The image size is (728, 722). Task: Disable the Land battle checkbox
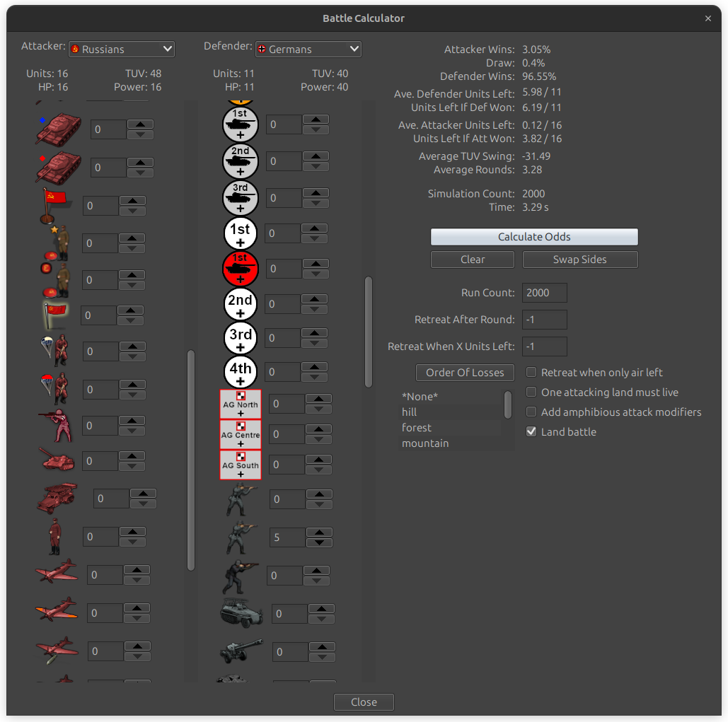pyautogui.click(x=531, y=431)
